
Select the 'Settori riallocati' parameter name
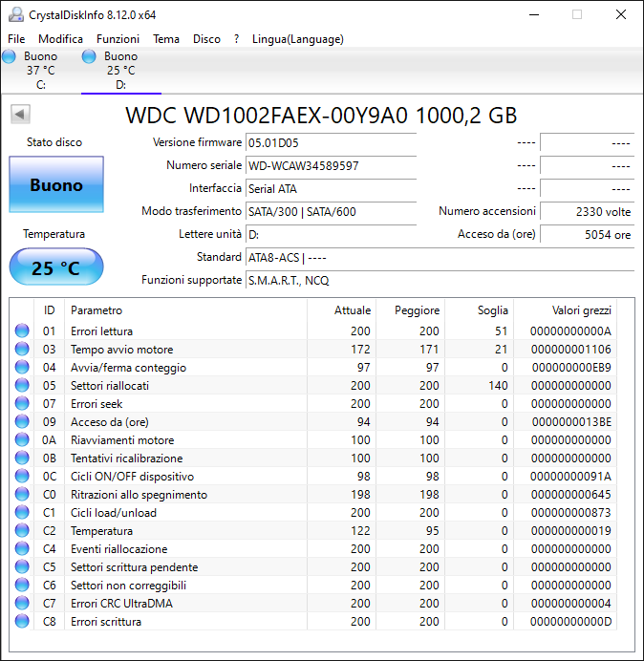pos(110,385)
